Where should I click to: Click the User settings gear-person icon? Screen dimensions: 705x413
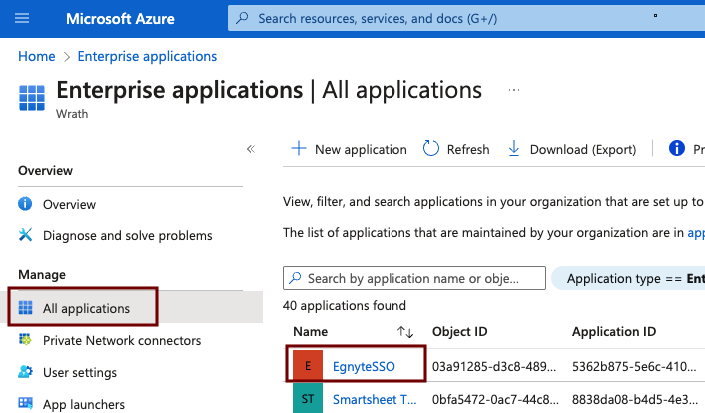[x=26, y=372]
